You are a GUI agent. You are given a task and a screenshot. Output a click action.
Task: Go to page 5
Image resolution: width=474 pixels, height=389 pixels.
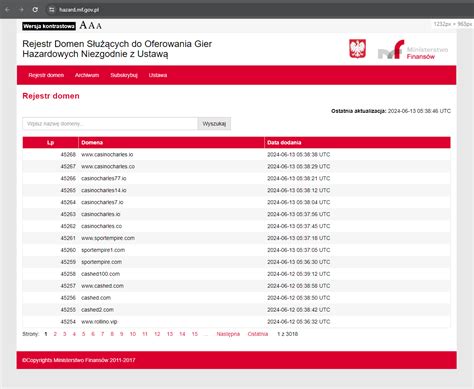[83, 334]
